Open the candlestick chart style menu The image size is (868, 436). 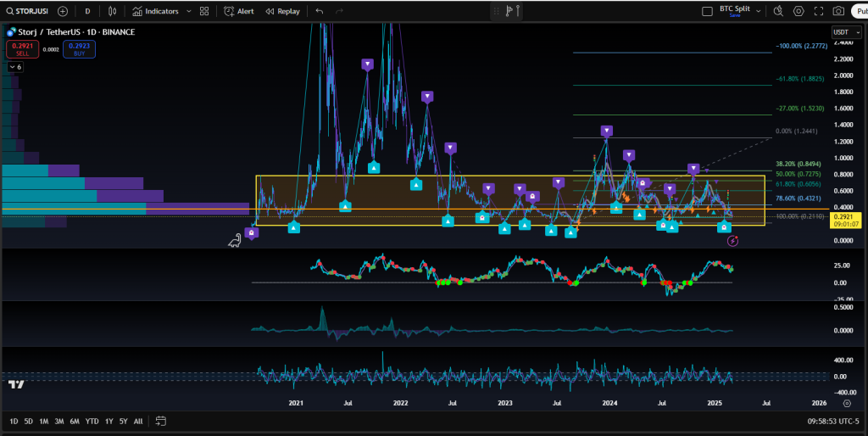click(x=113, y=11)
